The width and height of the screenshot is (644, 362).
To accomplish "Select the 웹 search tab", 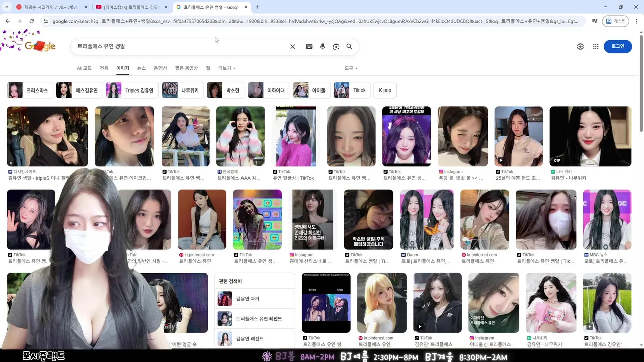I will click(x=208, y=68).
